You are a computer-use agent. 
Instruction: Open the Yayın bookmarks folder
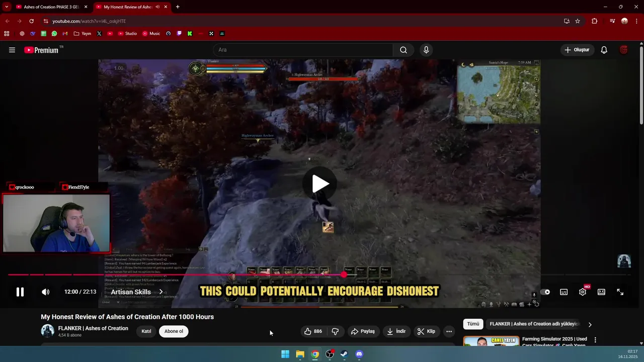pyautogui.click(x=82, y=34)
